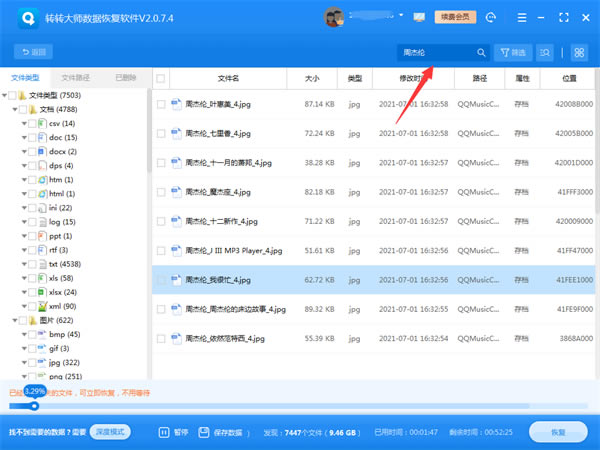Screen dimensions: 600x450
Task: Pause the scan (暂停)
Action: coord(174,432)
